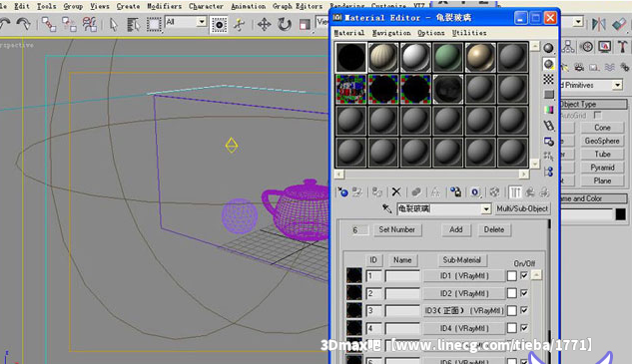Screen dimensions: 632x364
Task: Click Multi/Sub-Object material type button
Action: point(522,208)
